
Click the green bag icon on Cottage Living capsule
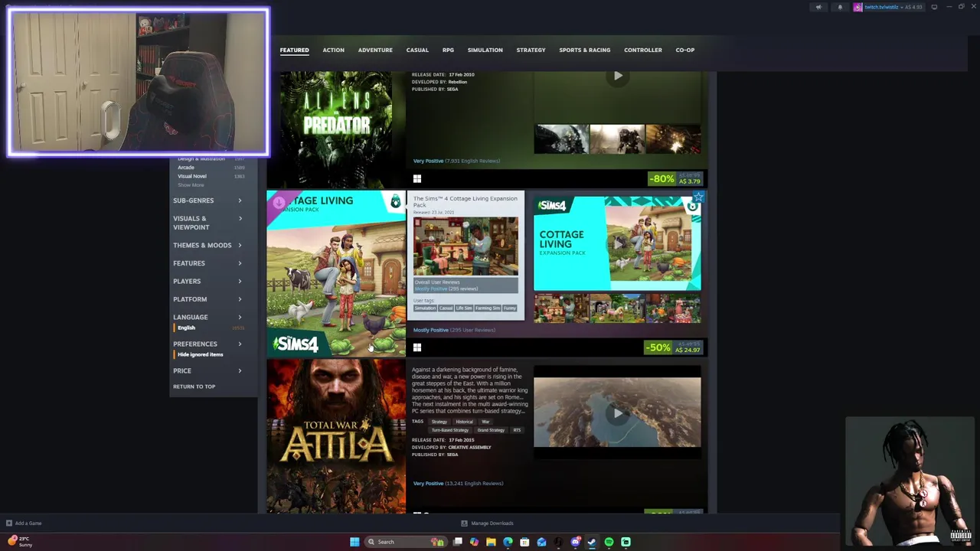[395, 202]
